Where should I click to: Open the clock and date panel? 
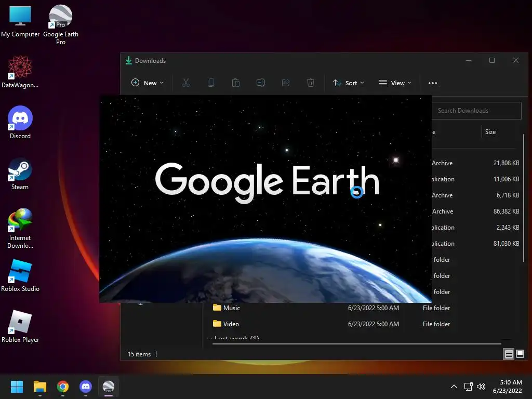point(508,387)
